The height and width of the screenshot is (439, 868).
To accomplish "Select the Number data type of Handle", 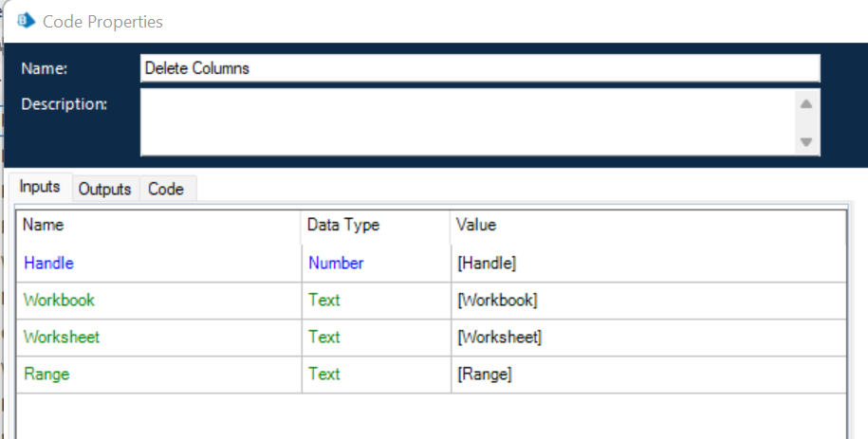I will click(377, 263).
